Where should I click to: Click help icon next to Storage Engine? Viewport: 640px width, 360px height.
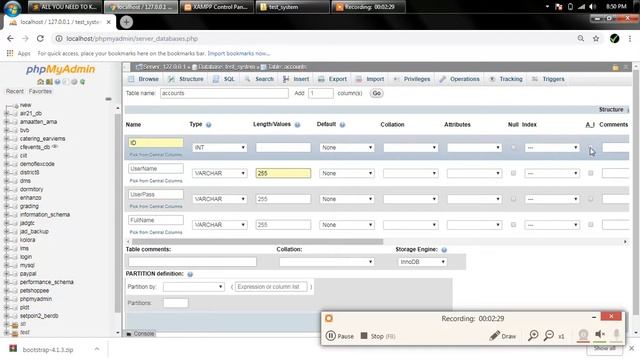coord(444,250)
